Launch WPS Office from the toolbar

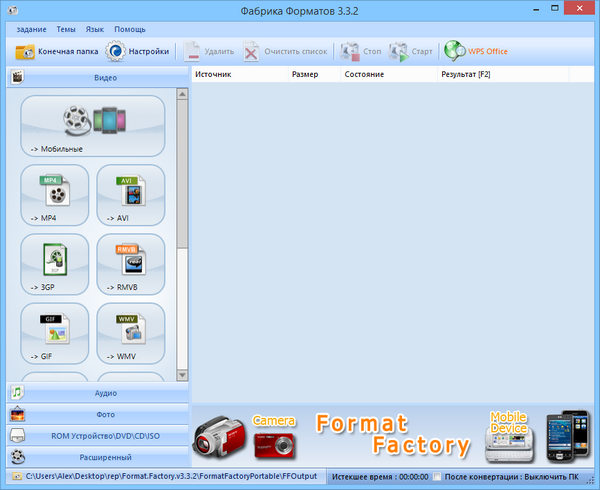click(477, 51)
